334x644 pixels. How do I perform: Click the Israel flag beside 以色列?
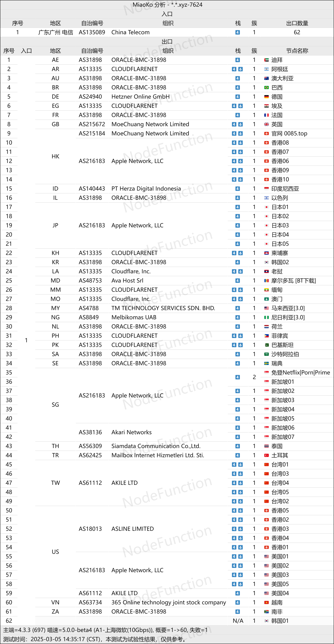point(266,198)
